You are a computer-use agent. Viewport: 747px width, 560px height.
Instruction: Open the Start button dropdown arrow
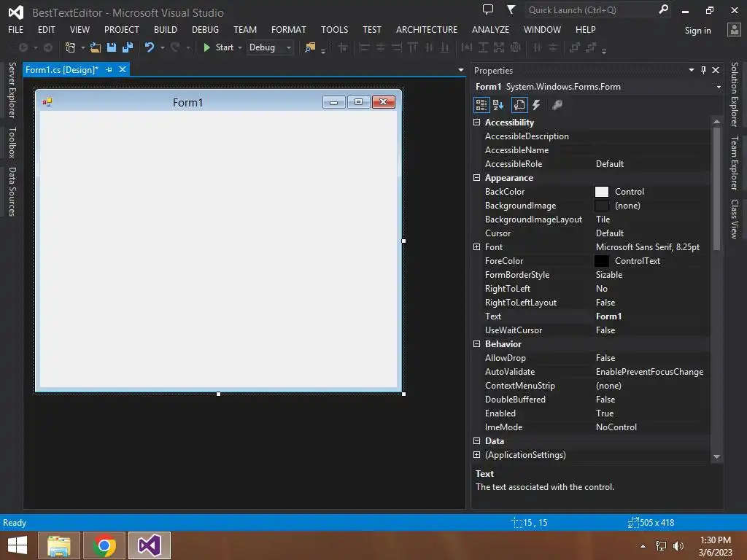tap(240, 47)
